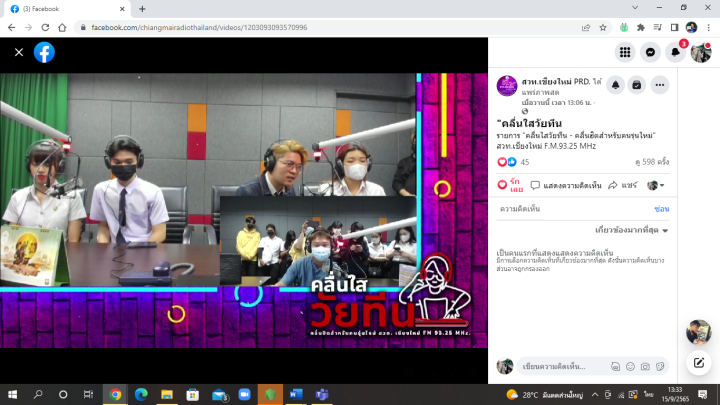Open a new Chrome tab

(x=142, y=9)
